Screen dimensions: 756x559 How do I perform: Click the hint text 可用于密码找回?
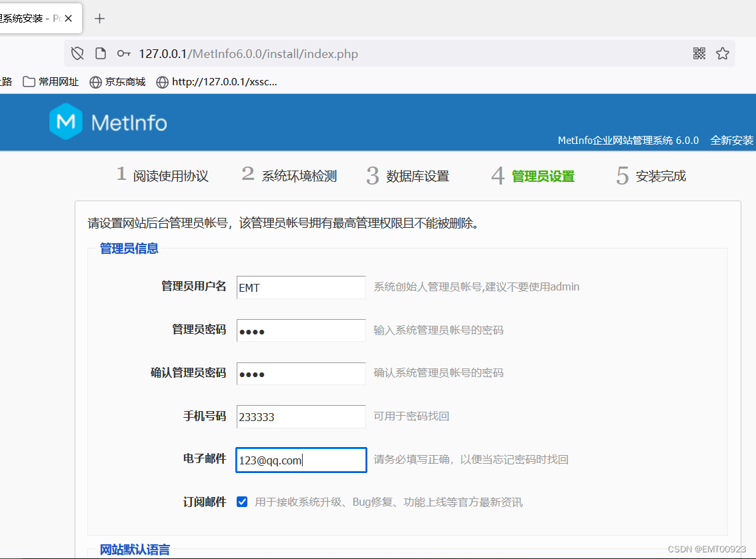click(x=411, y=416)
